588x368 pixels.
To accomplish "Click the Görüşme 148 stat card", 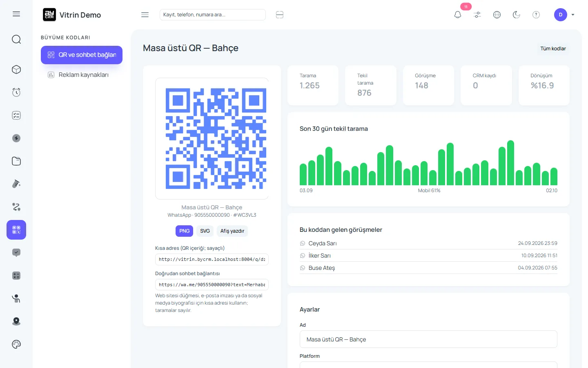I will click(428, 85).
